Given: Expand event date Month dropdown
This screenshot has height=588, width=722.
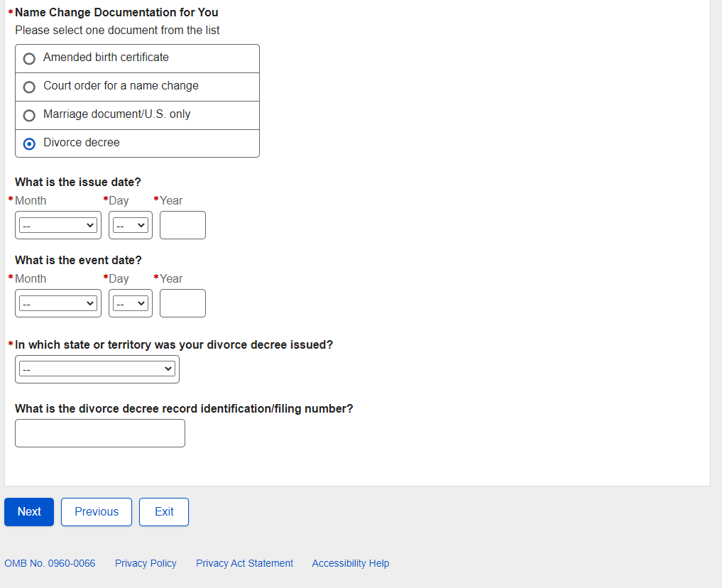Looking at the screenshot, I should pos(58,303).
